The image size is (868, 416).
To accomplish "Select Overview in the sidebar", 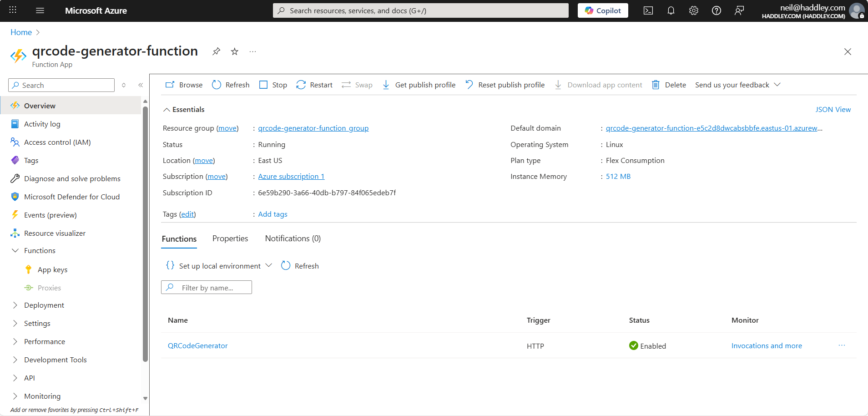I will point(71,106).
